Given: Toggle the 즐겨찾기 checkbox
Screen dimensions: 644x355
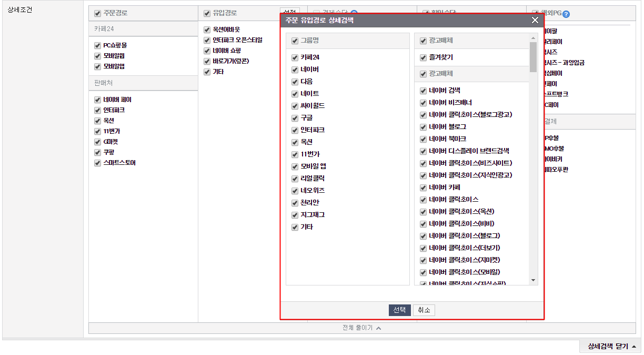Looking at the screenshot, I should point(423,57).
